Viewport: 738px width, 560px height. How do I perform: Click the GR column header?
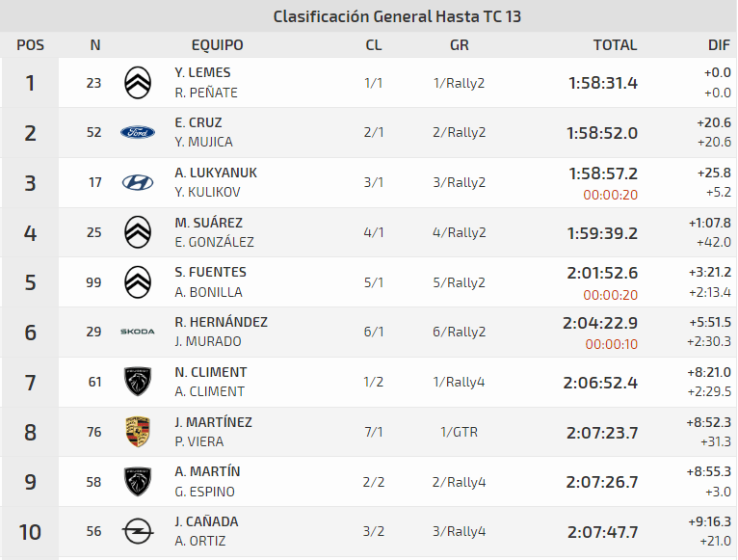[459, 44]
